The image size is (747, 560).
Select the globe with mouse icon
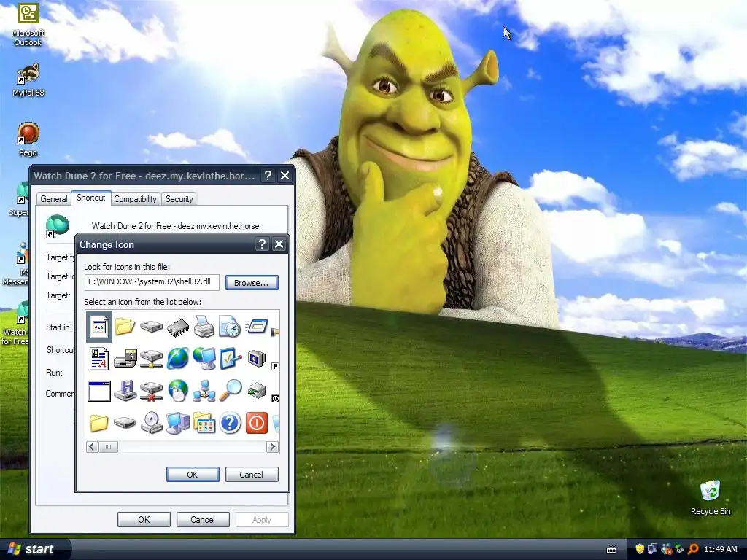pyautogui.click(x=178, y=391)
